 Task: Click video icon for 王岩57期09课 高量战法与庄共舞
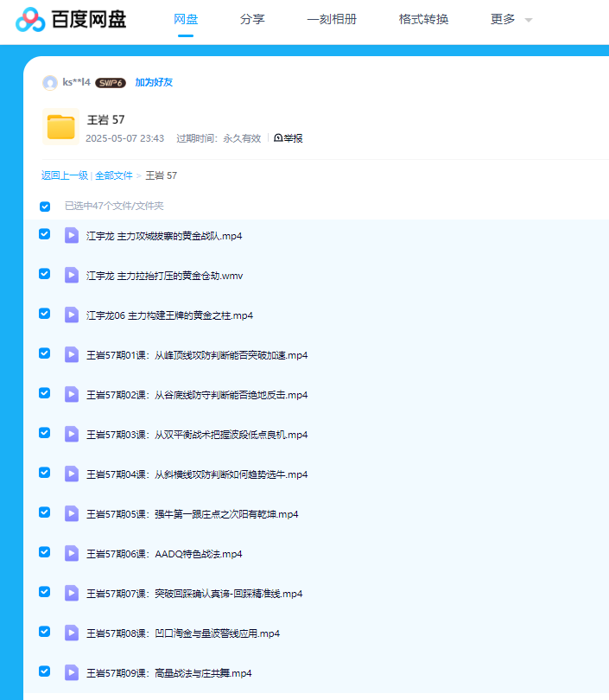click(72, 672)
